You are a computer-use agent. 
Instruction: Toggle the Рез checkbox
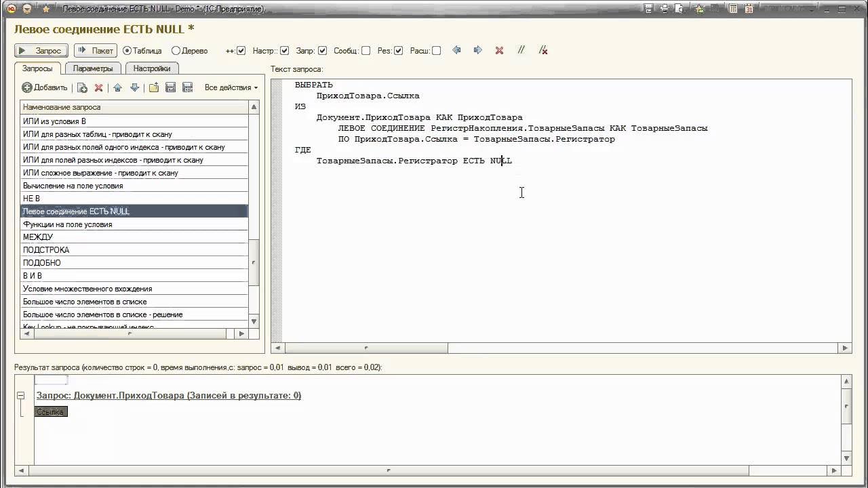[x=398, y=51]
